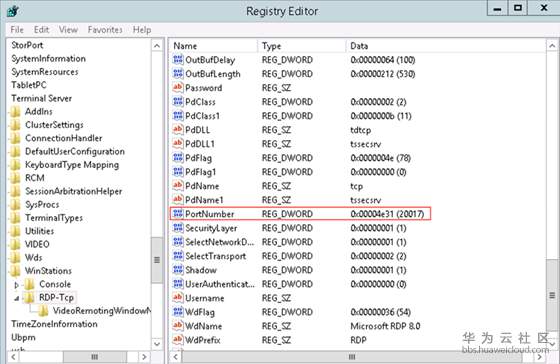560x364 pixels.
Task: Select the Ubpm tree item
Action: 23,337
